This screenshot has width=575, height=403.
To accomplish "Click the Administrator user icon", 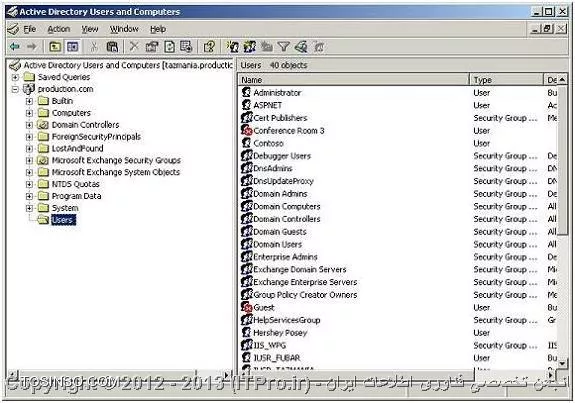I will pyautogui.click(x=246, y=92).
